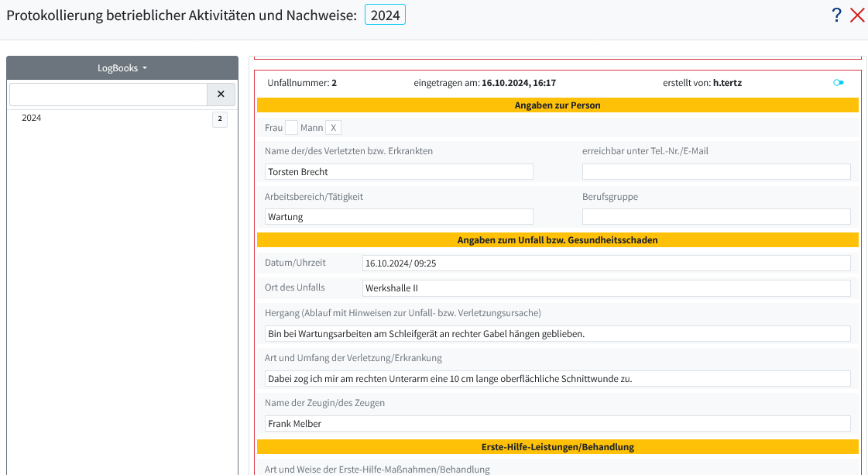The height and width of the screenshot is (475, 868).
Task: Select the 2024 logbook entry in the sidebar
Action: tap(31, 118)
